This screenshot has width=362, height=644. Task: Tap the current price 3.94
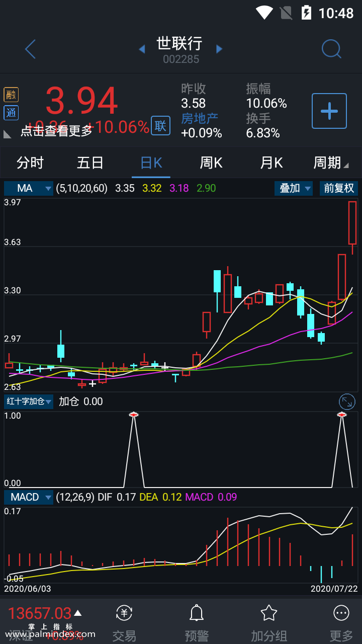[x=82, y=101]
